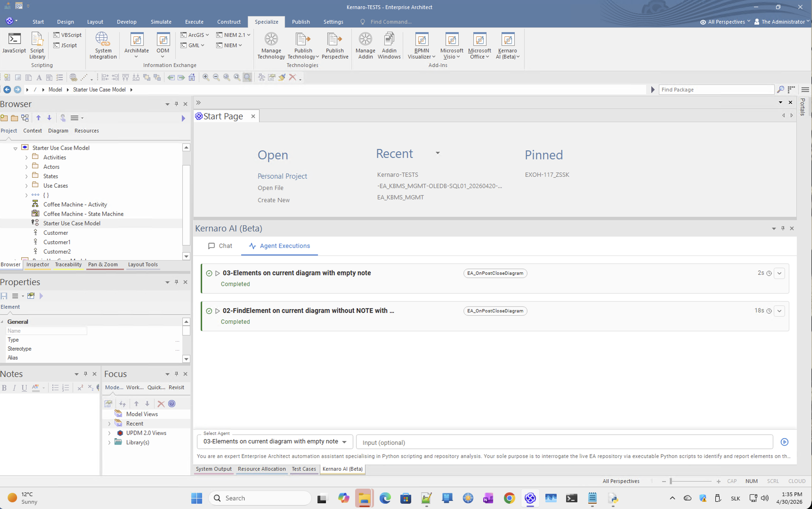Expand details of 03-Elements execution
Viewport: 812px width, 509px height.
779,273
